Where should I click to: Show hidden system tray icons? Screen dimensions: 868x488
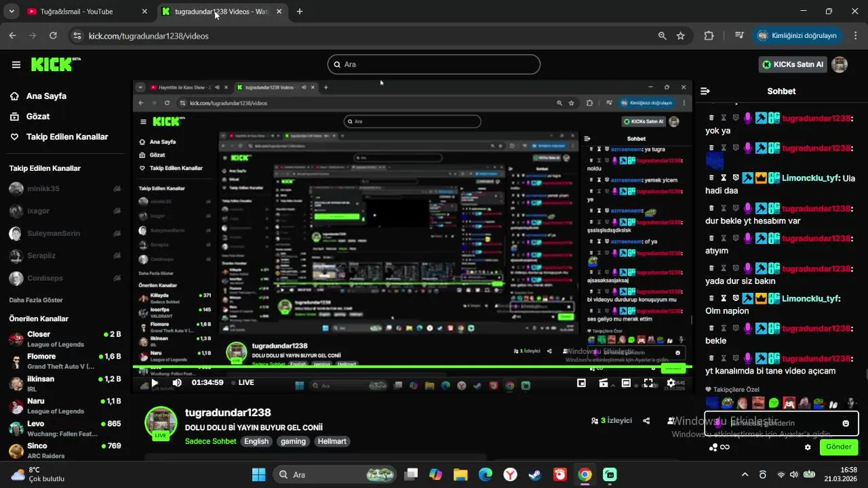tap(745, 474)
